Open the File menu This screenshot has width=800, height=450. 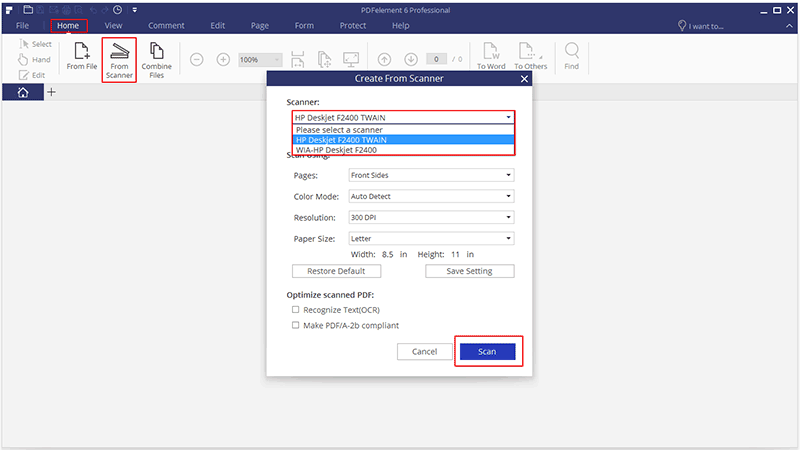click(22, 26)
